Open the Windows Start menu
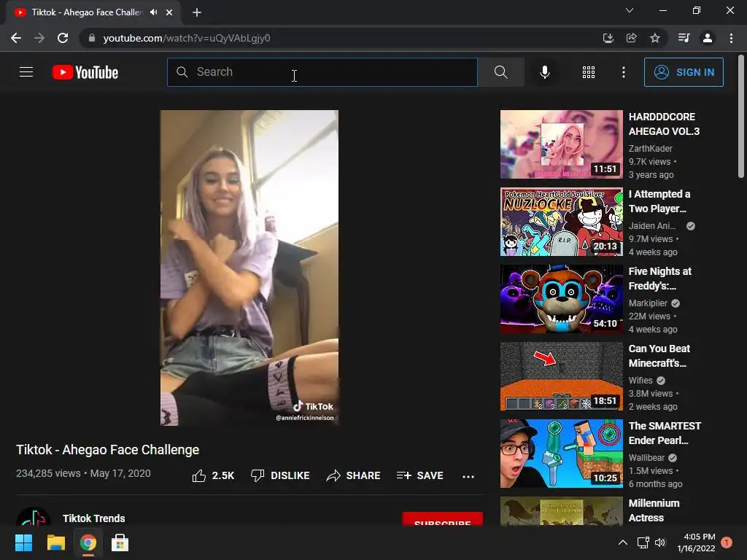This screenshot has height=560, width=747. [23, 542]
